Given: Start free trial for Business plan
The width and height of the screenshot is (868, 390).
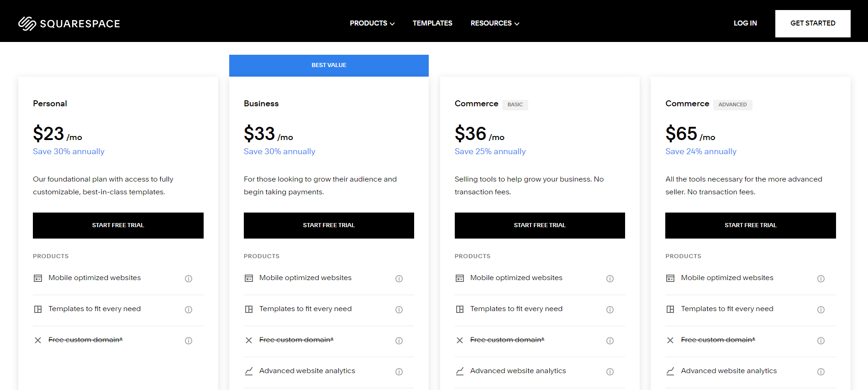Looking at the screenshot, I should tap(329, 225).
